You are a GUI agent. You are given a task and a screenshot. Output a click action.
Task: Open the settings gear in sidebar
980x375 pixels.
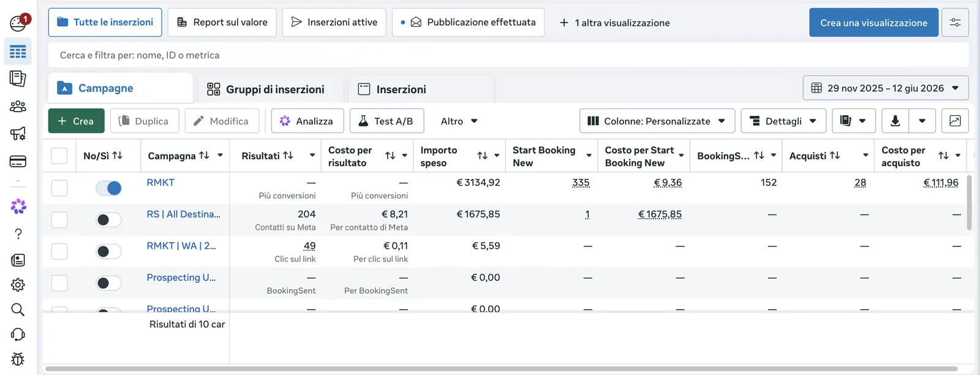click(x=18, y=285)
